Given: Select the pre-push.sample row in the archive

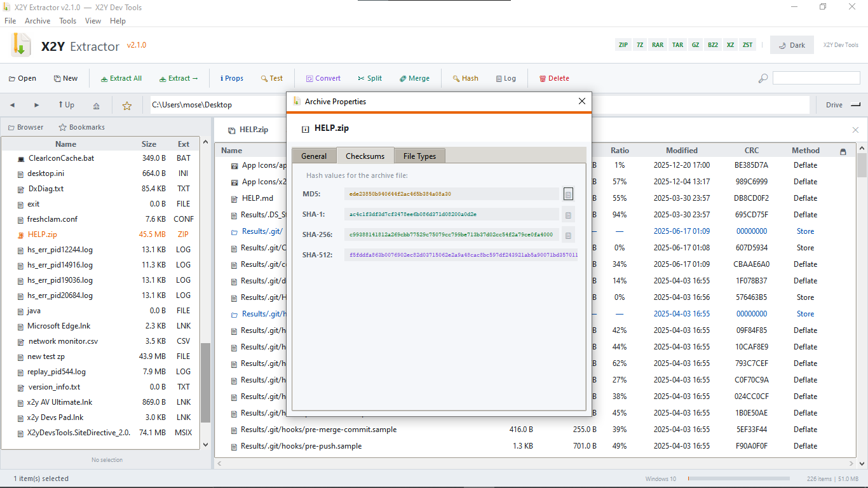Looking at the screenshot, I should click(536, 446).
